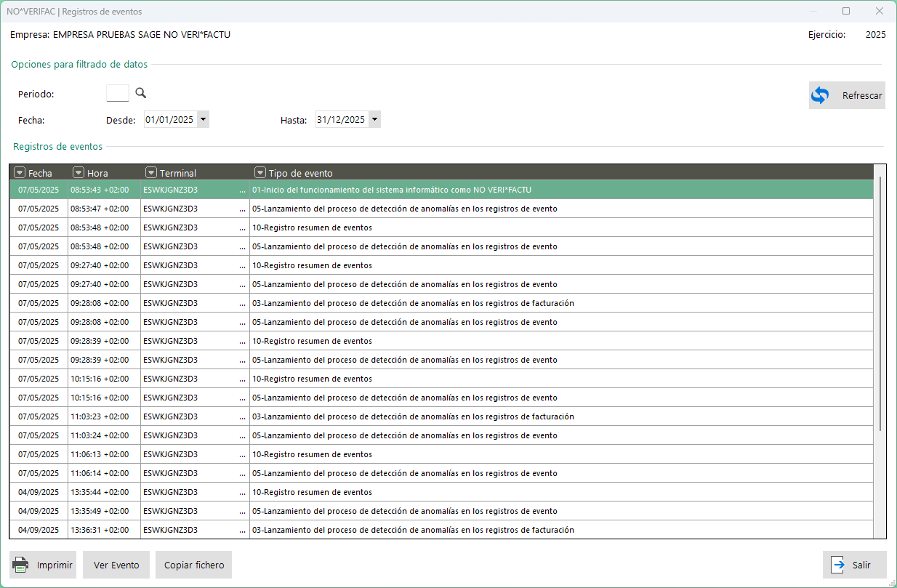The height and width of the screenshot is (588, 897).
Task: Click ellipsis in the 13:36:31 row
Action: point(242,530)
